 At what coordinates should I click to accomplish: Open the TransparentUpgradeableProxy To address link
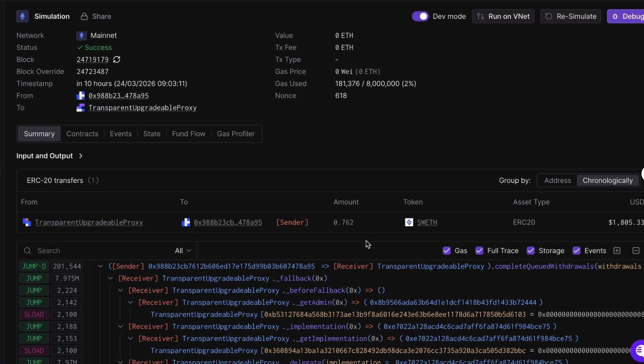pos(142,108)
